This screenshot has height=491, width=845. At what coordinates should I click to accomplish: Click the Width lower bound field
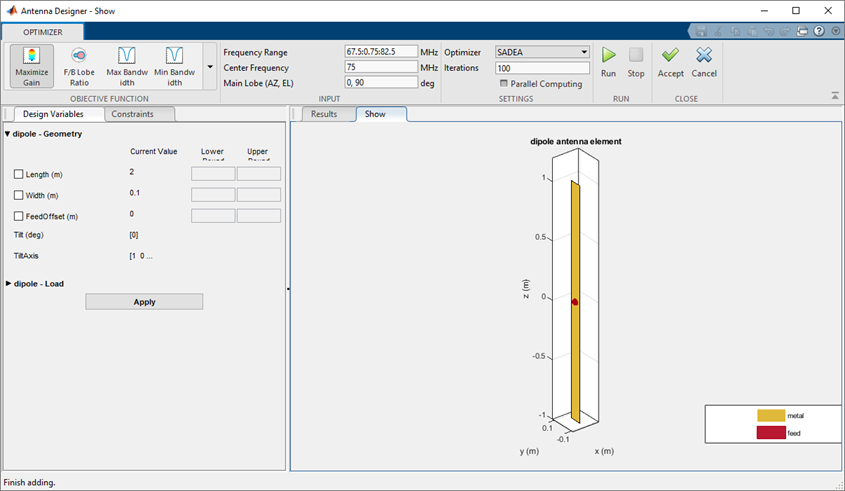click(213, 195)
